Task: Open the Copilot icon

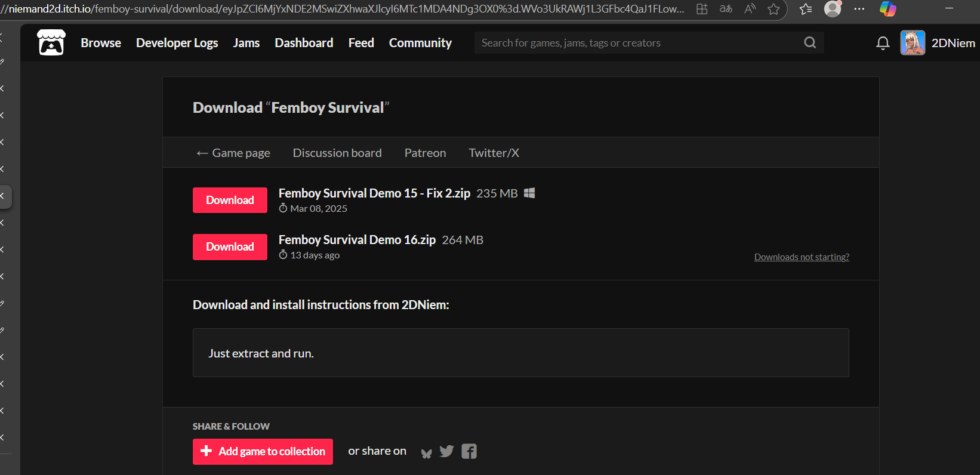Action: point(888,9)
